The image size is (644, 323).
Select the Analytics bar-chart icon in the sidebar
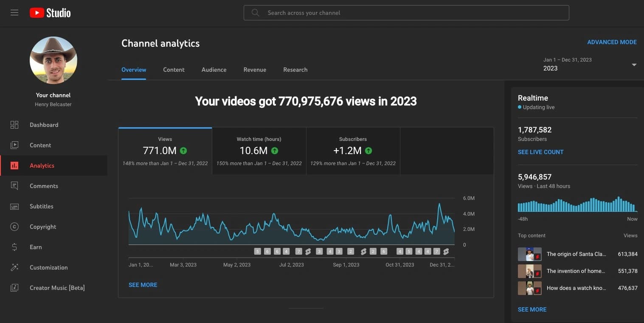coord(14,166)
